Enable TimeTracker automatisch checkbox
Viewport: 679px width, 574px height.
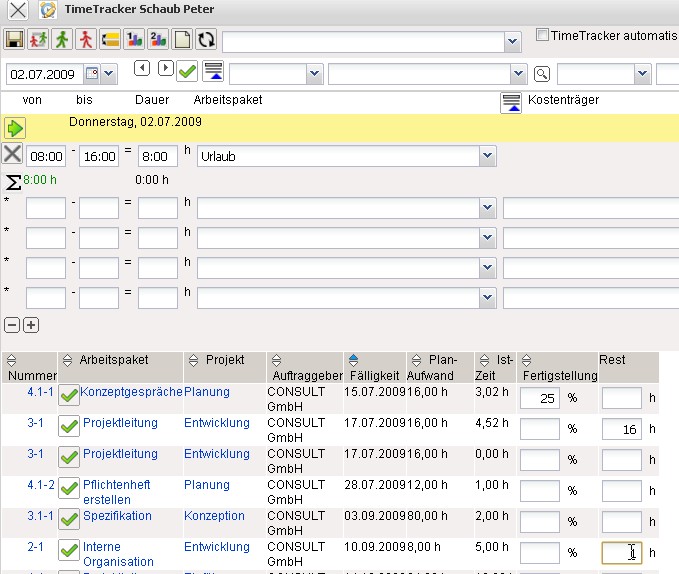tap(542, 35)
